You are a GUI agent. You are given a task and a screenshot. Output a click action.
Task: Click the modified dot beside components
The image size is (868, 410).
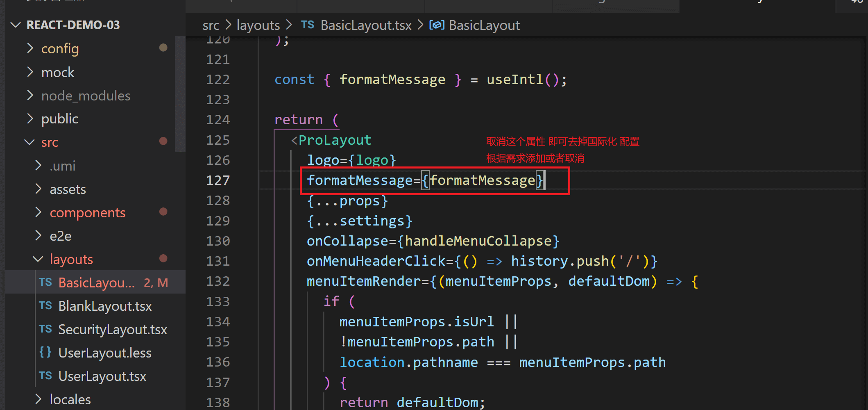tap(163, 212)
